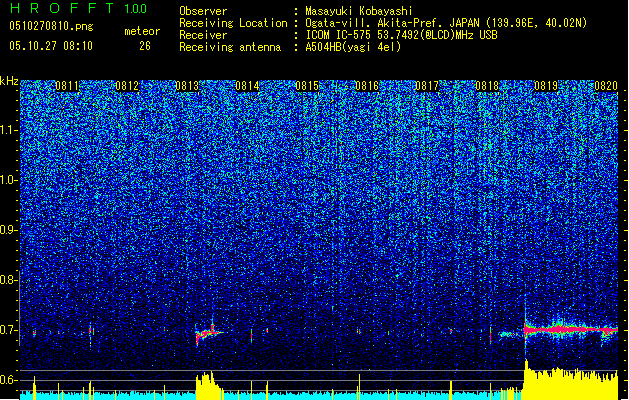The height and width of the screenshot is (400, 629).
Task: Click the meteor count value 26
Action: (x=145, y=46)
